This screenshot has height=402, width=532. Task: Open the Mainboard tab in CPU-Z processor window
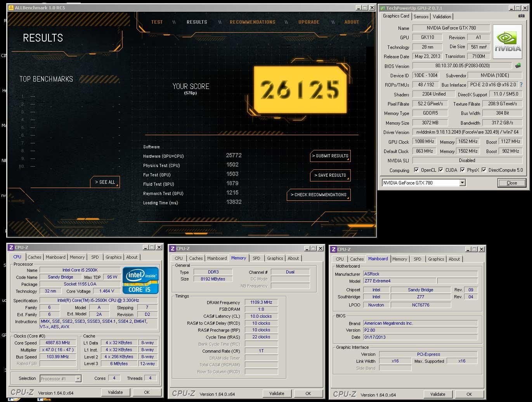pyautogui.click(x=55, y=257)
